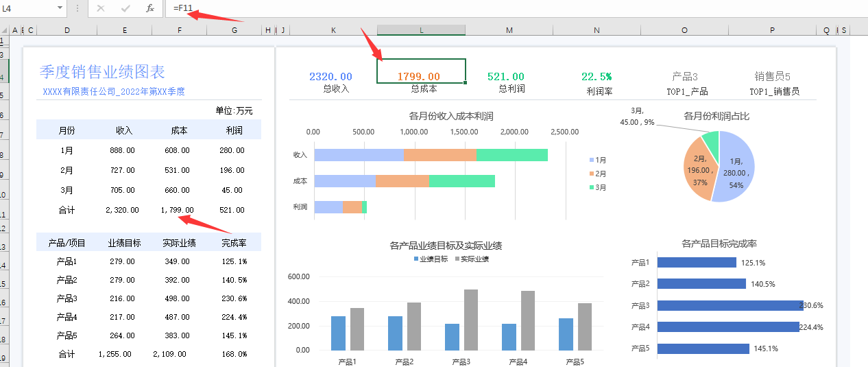Click the 3月 45.00 9% pie data label

(x=637, y=117)
